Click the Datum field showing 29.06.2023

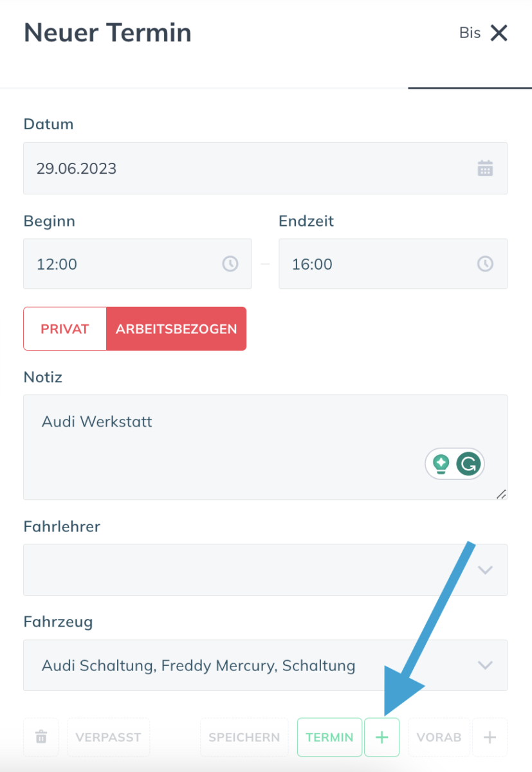265,169
